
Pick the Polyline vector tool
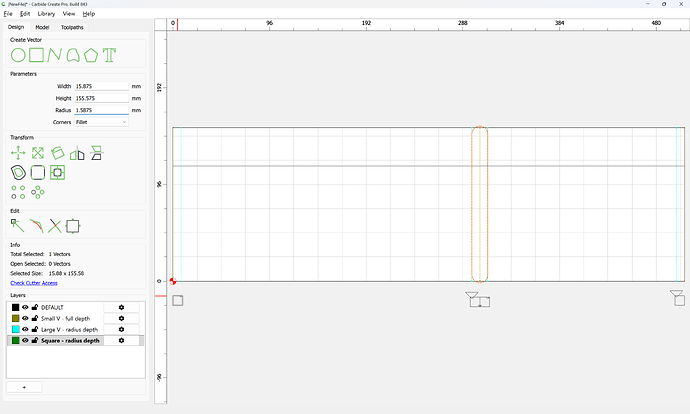tap(55, 55)
